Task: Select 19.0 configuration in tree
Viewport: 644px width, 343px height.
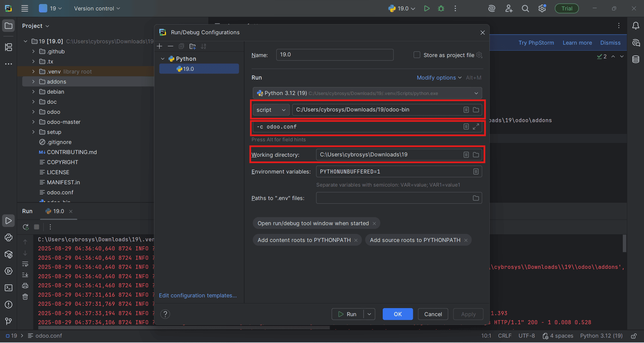Action: tap(199, 69)
